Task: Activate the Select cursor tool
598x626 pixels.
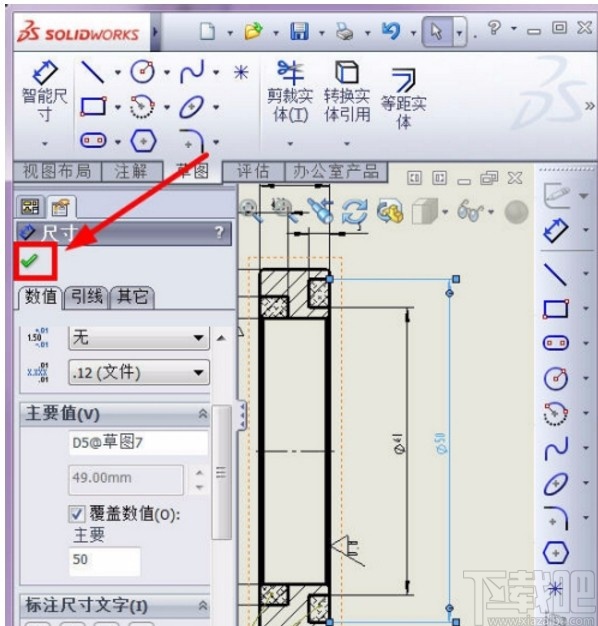Action: pyautogui.click(x=437, y=31)
